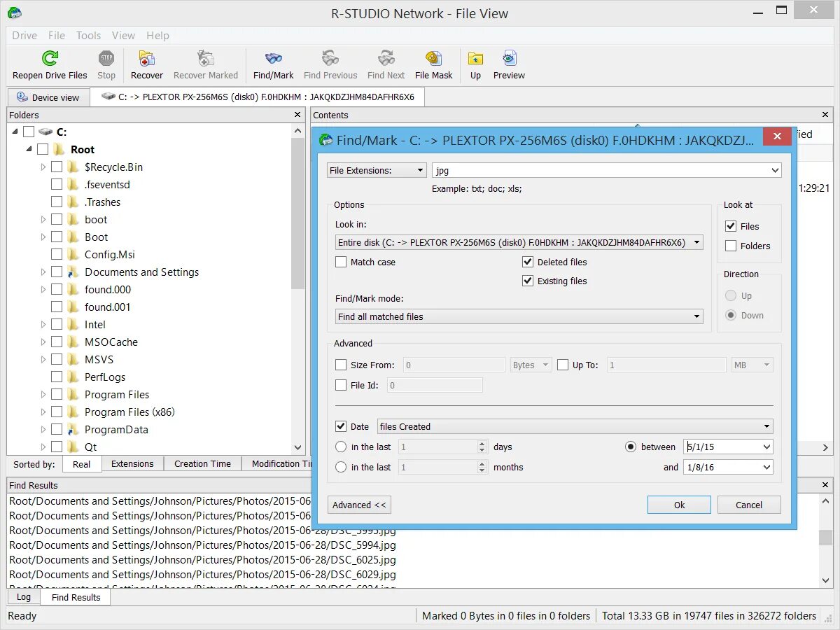Select 'in the last' days radio button
This screenshot has height=630, width=840.
click(x=341, y=447)
